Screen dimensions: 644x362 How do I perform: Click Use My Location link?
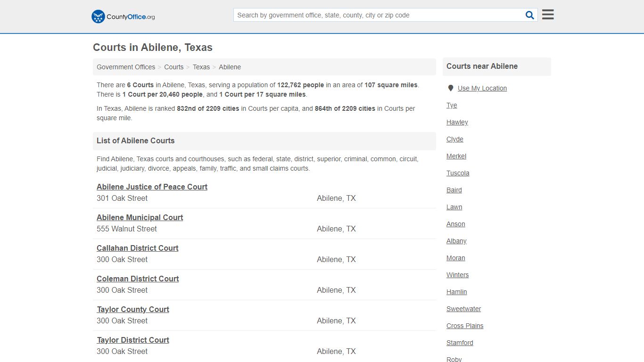482,88
